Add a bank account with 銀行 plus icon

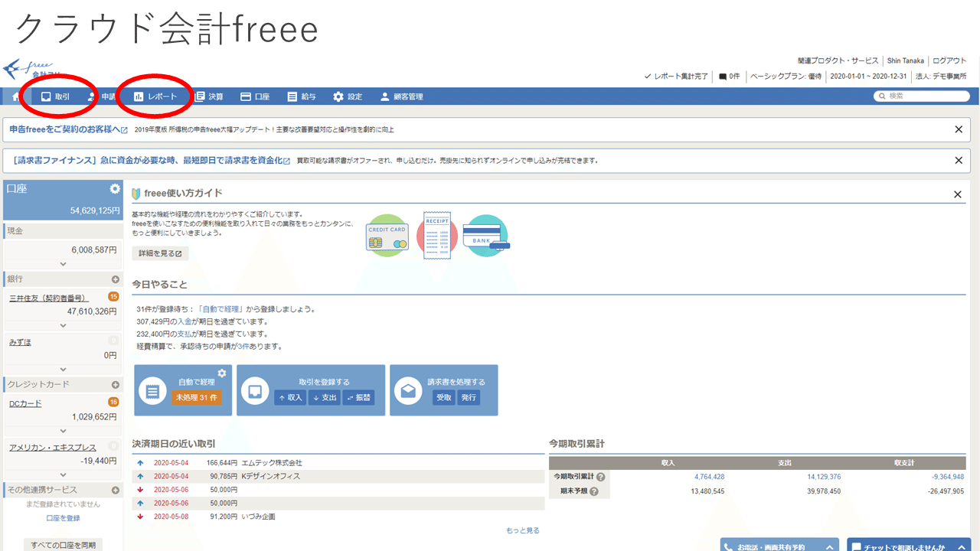pyautogui.click(x=116, y=279)
